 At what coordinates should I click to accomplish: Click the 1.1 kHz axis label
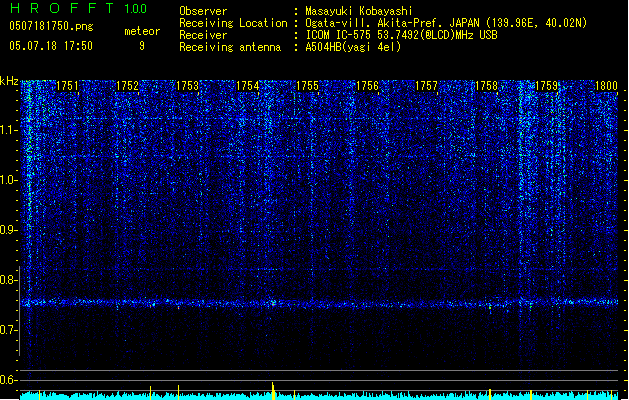point(8,130)
